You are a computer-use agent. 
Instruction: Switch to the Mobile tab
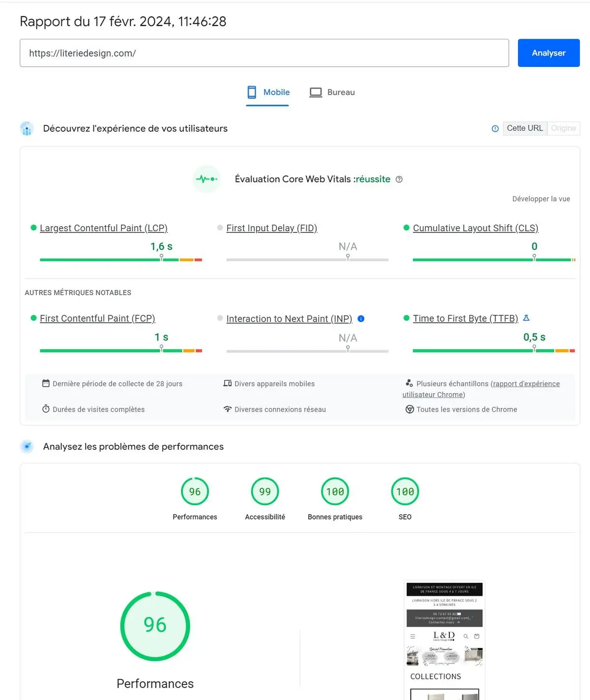268,92
